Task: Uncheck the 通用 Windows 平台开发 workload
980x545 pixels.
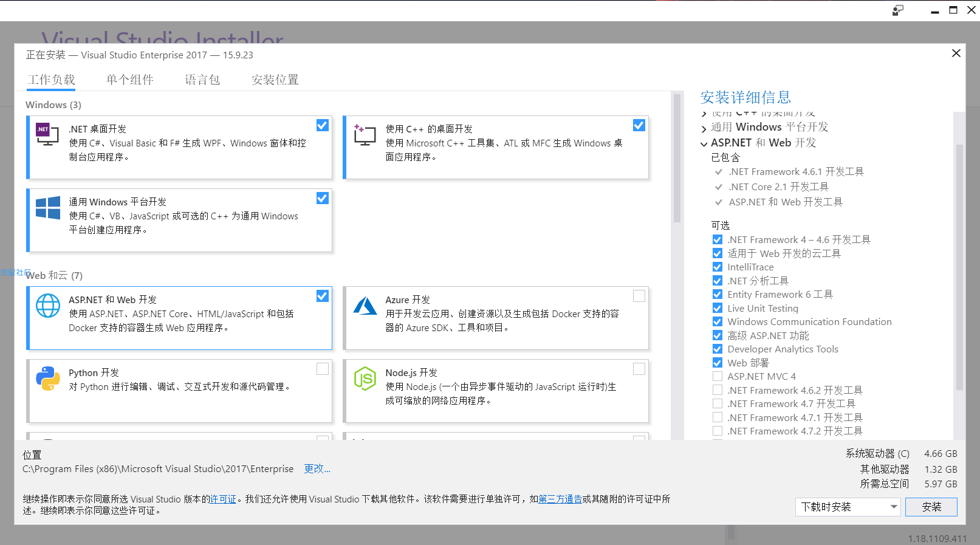Action: tap(323, 198)
